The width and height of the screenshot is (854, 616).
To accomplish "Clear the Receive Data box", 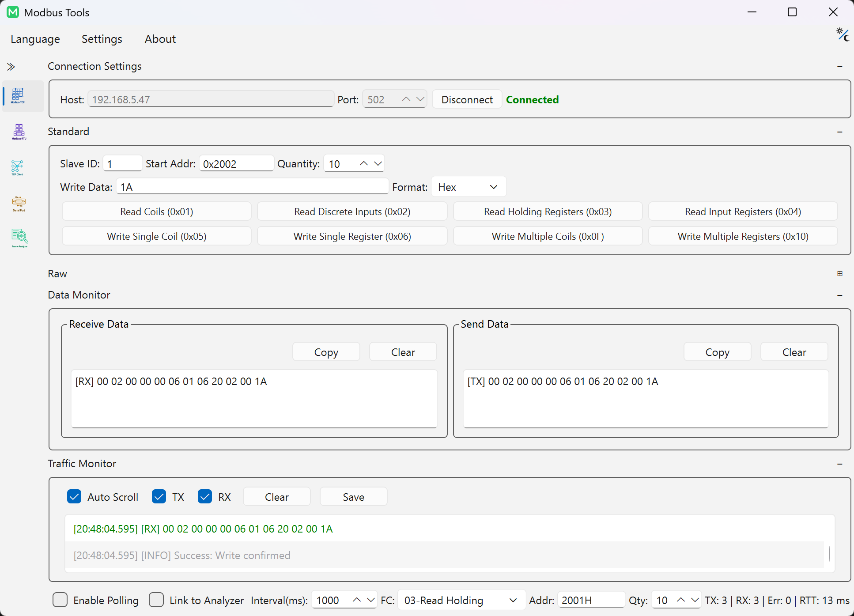I will pyautogui.click(x=403, y=352).
